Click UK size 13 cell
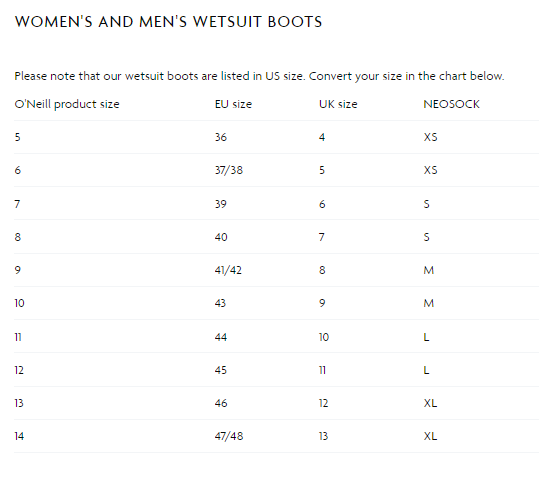 tap(323, 436)
